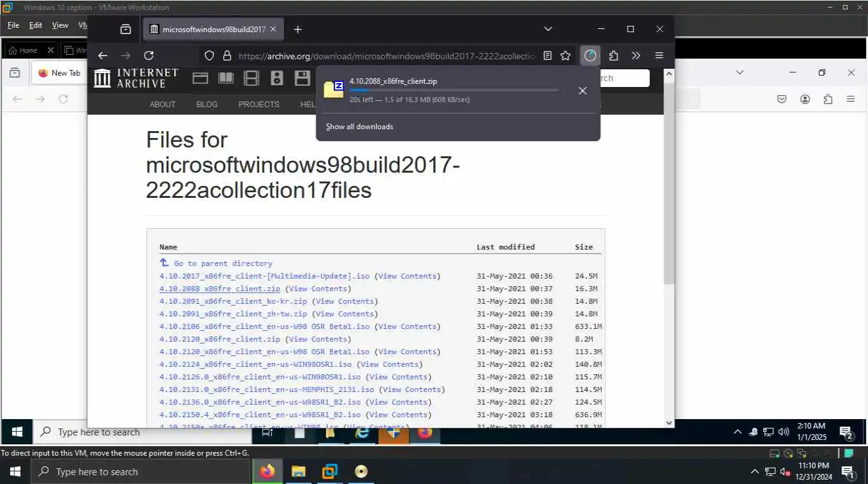Click the muted volume icon on host taskbar
This screenshot has height=484, width=868.
point(786,471)
